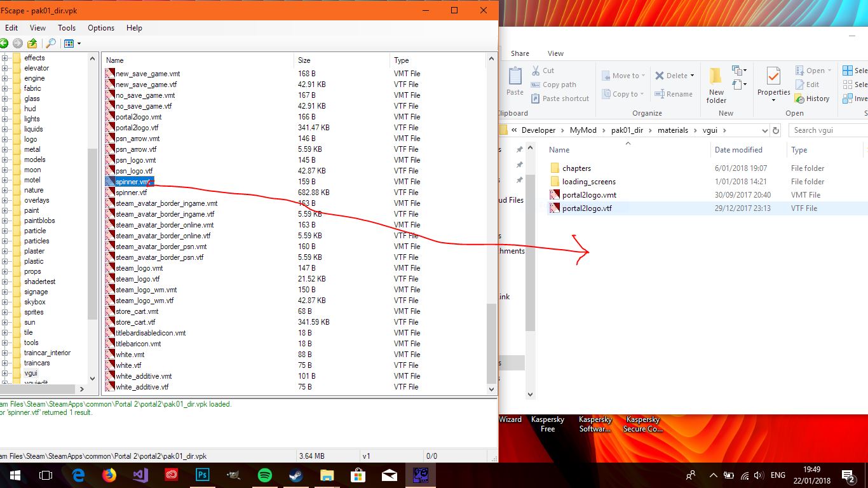868x488 pixels.
Task: Go up one folder in GCFScape
Action: click(x=32, y=43)
